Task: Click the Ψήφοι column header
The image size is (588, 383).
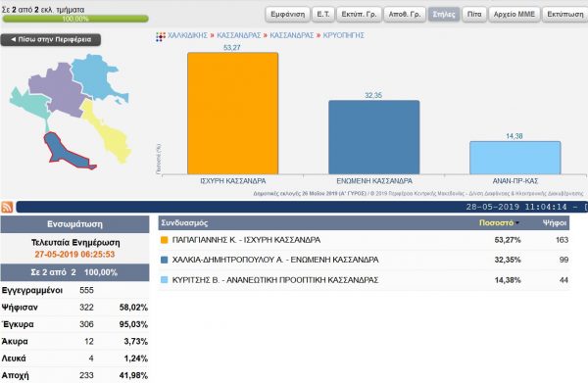Action: click(555, 223)
